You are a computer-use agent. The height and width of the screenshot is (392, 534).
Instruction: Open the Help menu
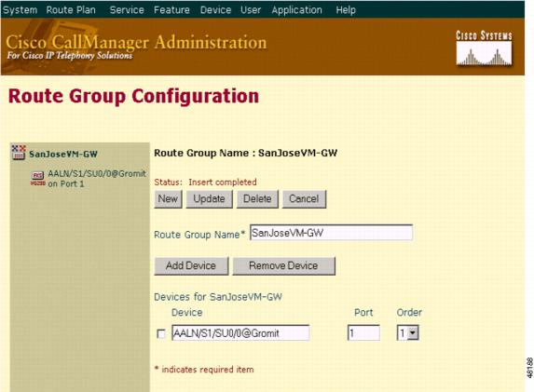(346, 10)
